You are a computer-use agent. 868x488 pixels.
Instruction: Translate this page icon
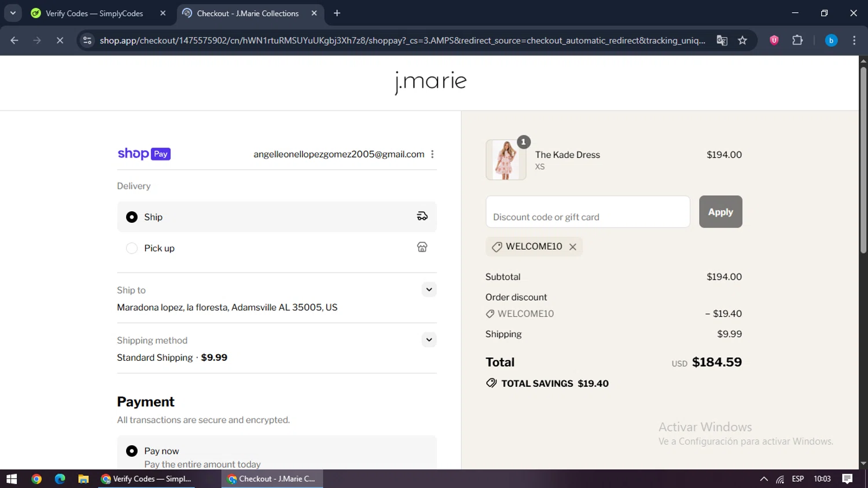722,41
